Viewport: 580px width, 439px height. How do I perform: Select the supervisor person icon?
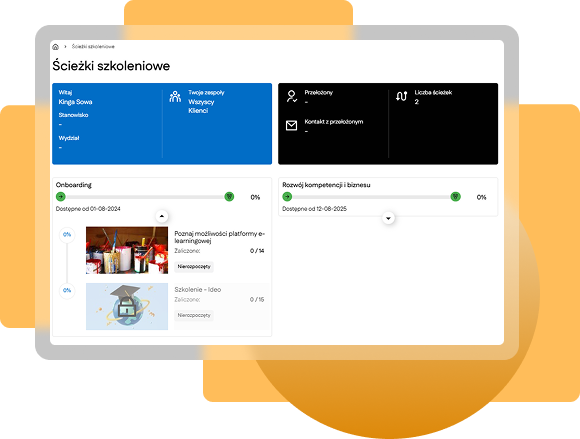pyautogui.click(x=291, y=96)
